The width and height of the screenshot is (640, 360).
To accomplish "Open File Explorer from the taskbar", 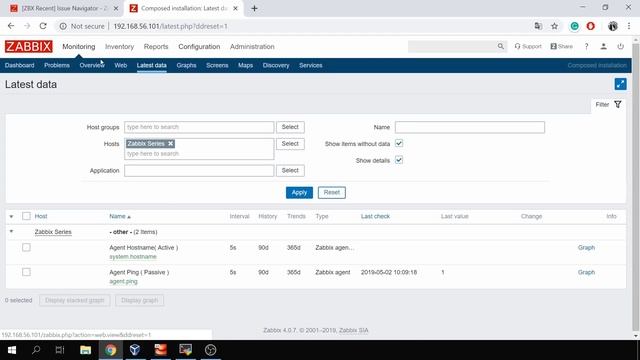I will coord(85,350).
